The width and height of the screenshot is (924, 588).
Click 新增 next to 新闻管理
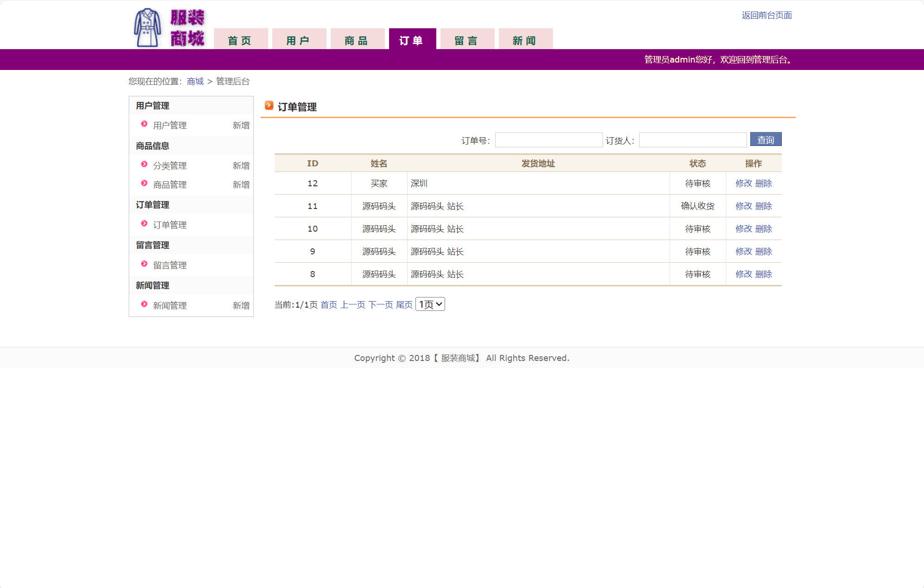(x=241, y=305)
